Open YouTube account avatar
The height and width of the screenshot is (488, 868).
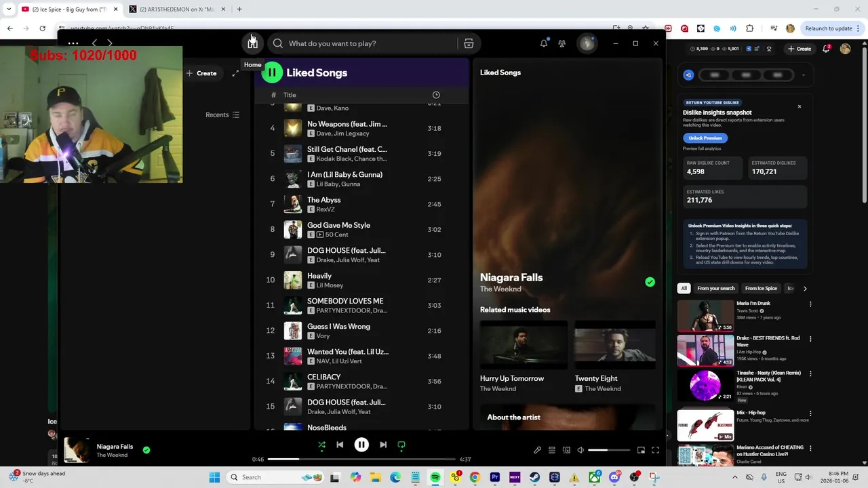coord(845,49)
